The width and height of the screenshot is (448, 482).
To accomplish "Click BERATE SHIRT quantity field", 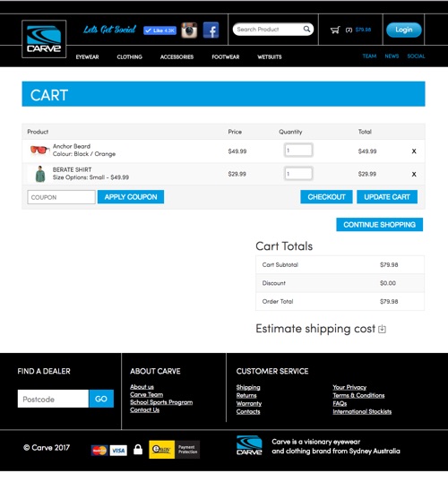I will click(298, 174).
